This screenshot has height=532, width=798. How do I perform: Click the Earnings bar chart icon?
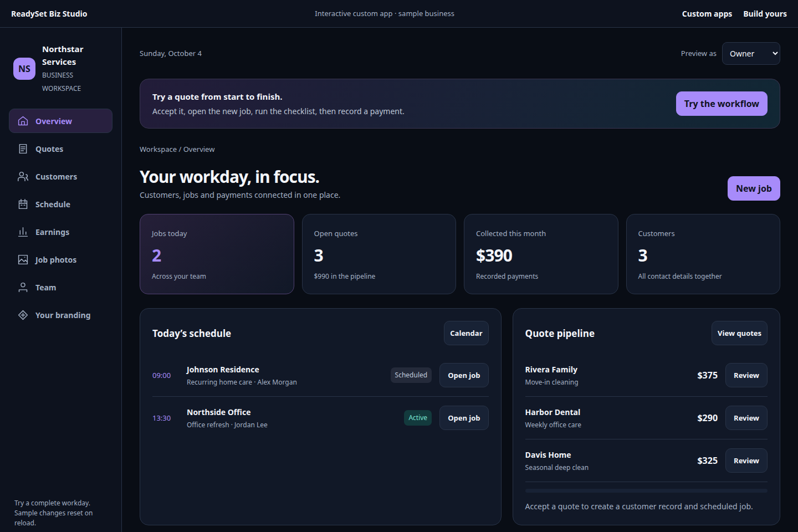coord(23,232)
